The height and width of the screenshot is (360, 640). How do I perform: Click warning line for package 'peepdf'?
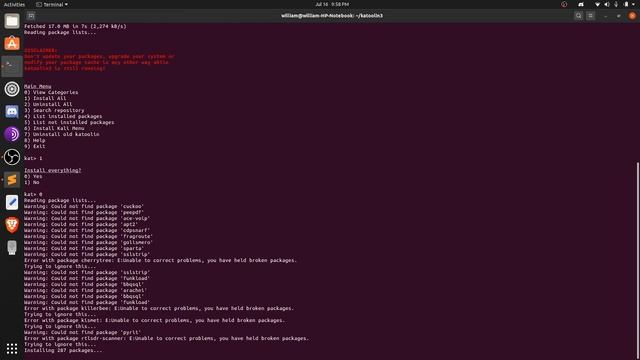click(x=84, y=212)
